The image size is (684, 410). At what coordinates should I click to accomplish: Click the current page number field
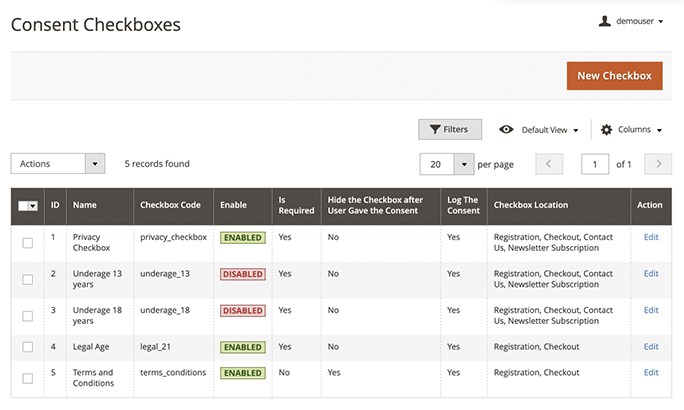(595, 164)
